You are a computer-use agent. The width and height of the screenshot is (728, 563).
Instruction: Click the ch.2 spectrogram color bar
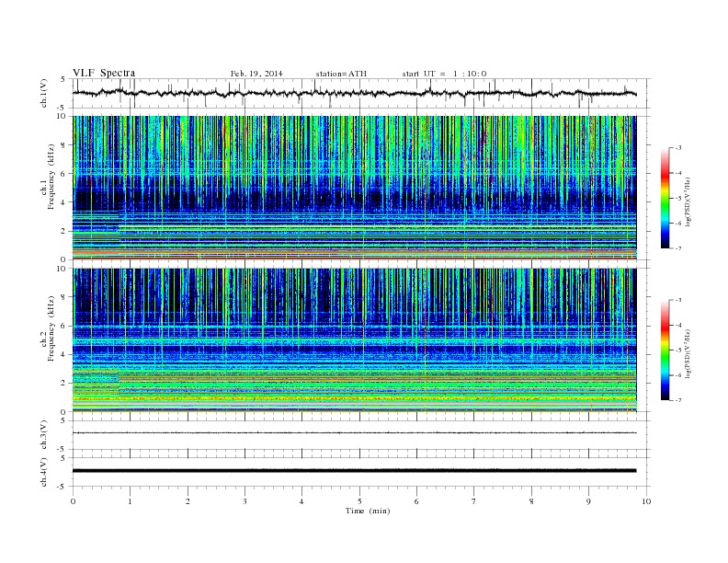[665, 350]
